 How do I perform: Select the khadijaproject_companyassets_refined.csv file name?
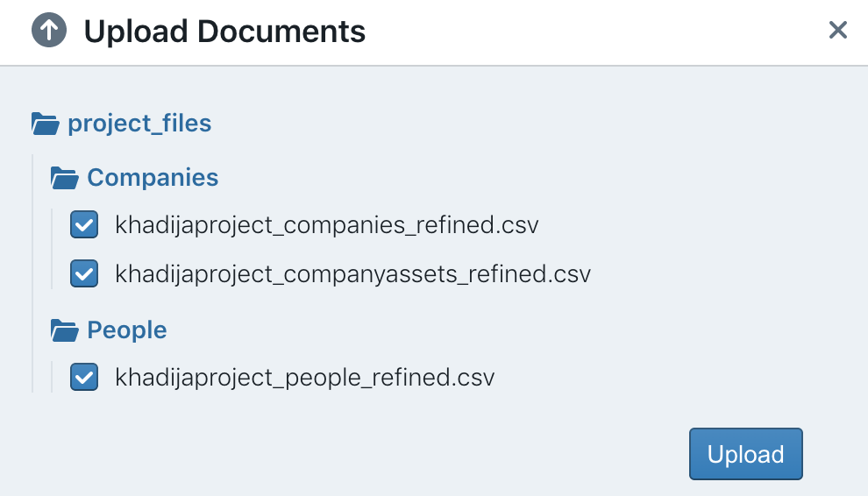[x=352, y=274]
